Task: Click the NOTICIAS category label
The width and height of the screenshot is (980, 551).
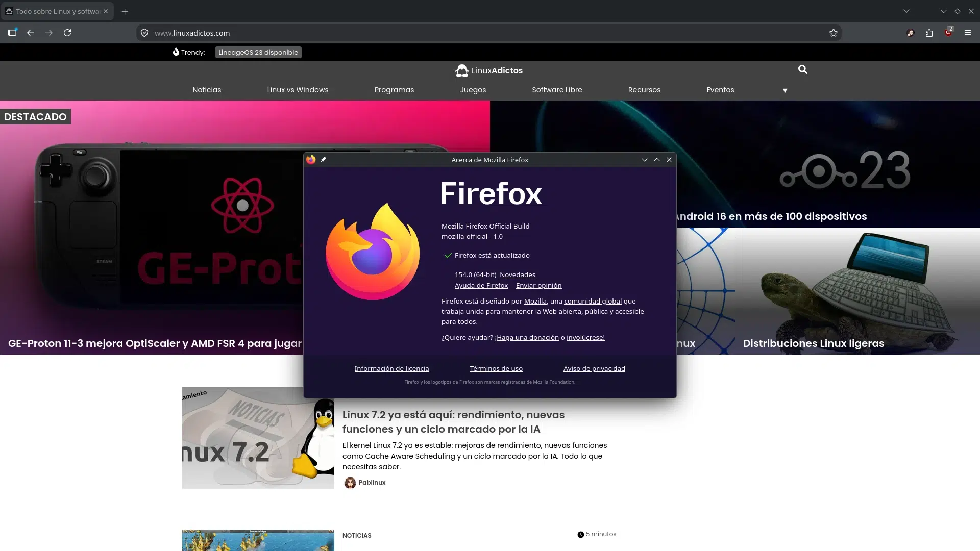Action: pos(357,535)
